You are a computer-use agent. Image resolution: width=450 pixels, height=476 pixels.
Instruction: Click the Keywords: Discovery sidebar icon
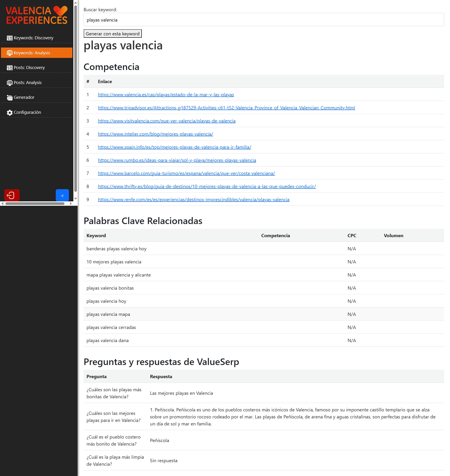(x=10, y=38)
